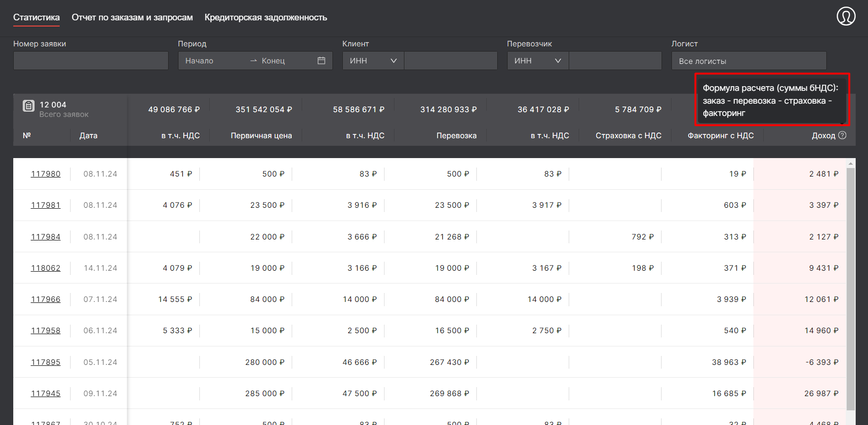868x425 pixels.
Task: Open order link 117966
Action: coord(46,299)
